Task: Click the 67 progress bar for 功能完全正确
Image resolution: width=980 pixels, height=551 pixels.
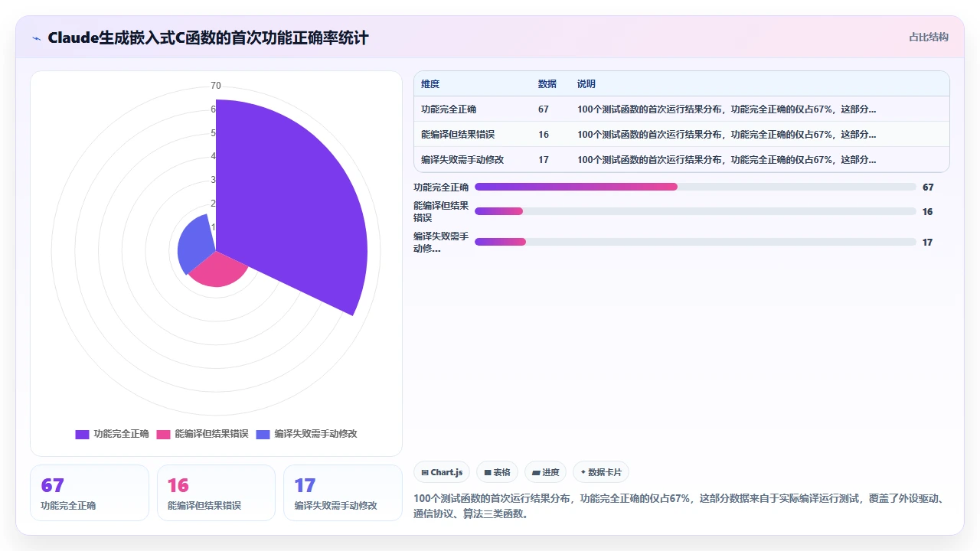Action: [x=695, y=187]
